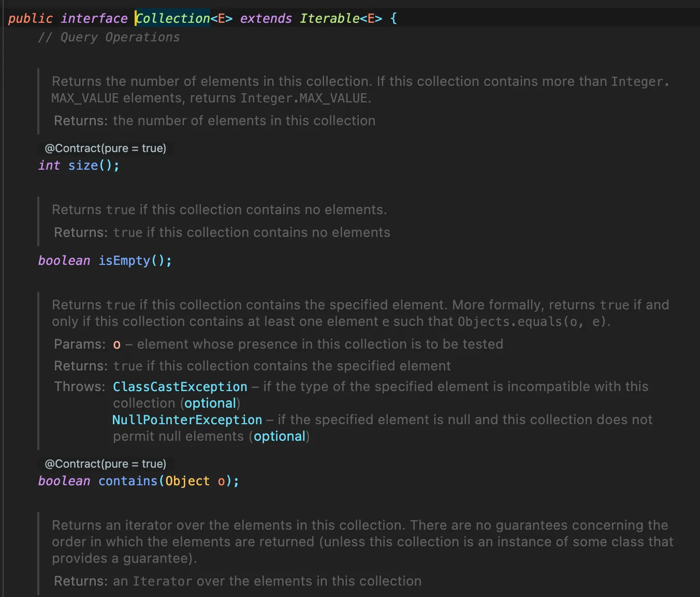
Task: Click the contains method name
Action: 128,481
